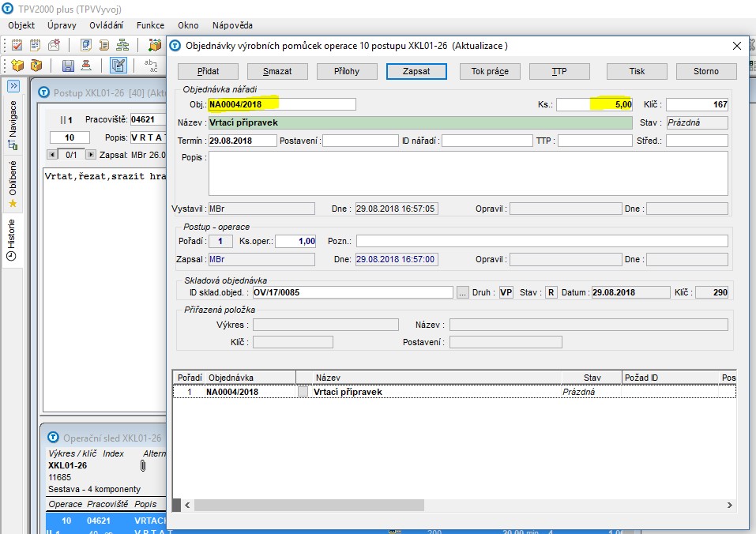Expand the side panel with double-chevron button
Viewport: 756px width, 534px height.
click(13, 86)
